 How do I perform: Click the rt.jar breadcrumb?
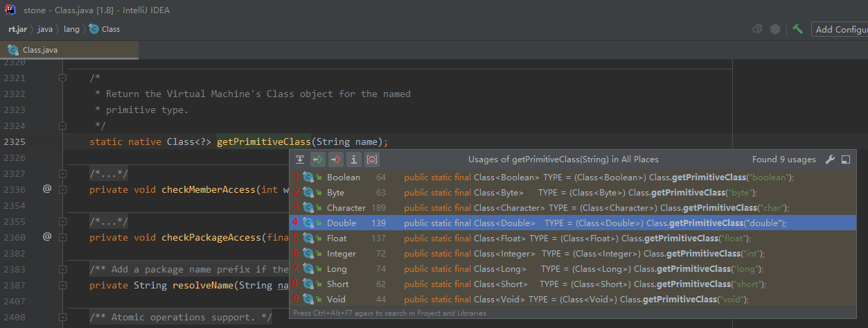pos(17,29)
